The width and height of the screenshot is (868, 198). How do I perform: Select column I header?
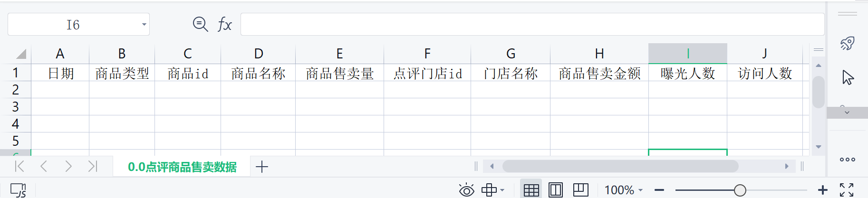click(688, 54)
